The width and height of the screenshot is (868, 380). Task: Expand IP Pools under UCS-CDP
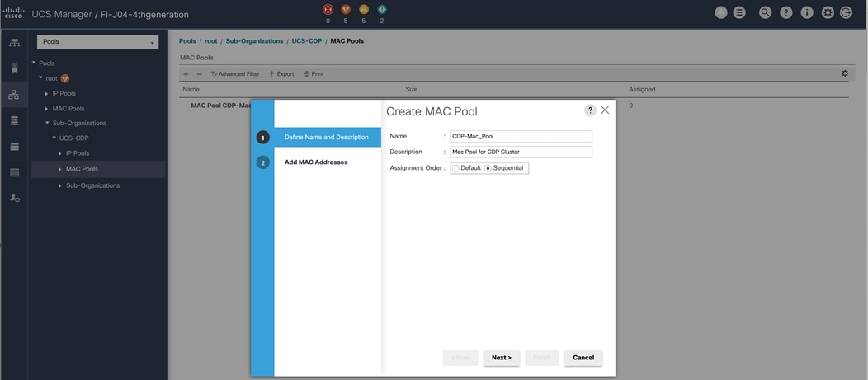point(60,153)
